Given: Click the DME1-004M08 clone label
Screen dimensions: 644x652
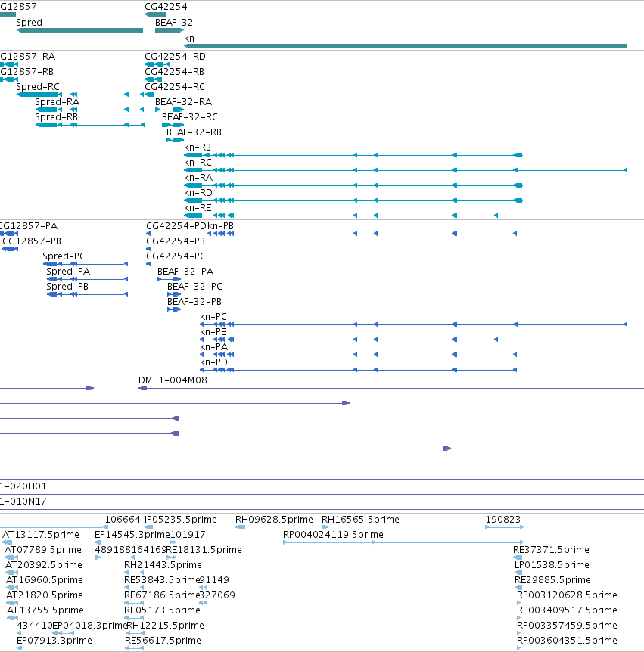Looking at the screenshot, I should (x=173, y=380).
